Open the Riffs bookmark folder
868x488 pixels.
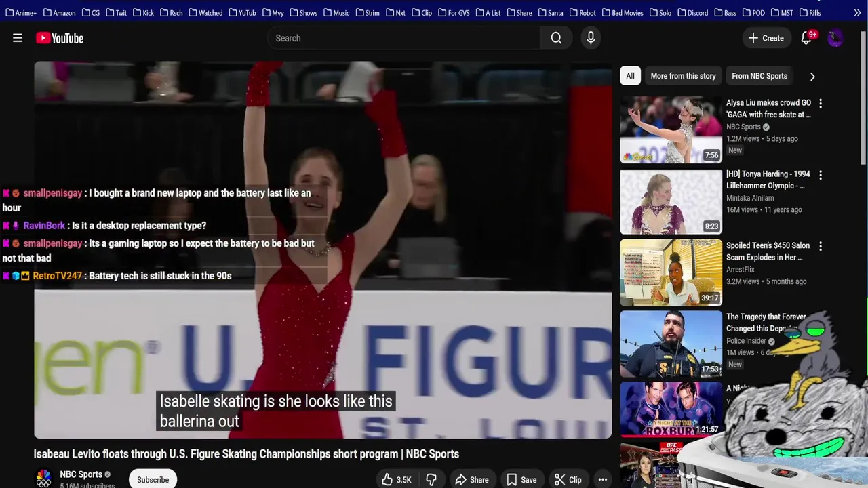tap(810, 12)
